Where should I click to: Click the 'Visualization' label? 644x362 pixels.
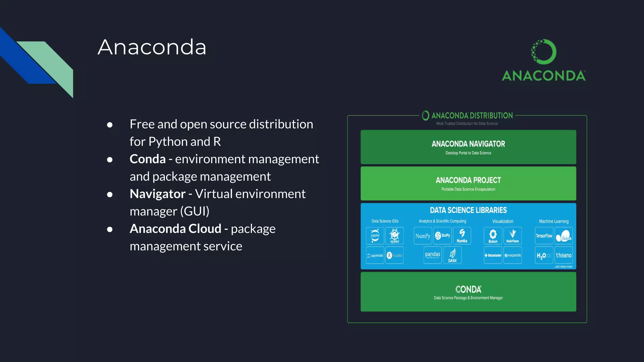click(x=503, y=221)
